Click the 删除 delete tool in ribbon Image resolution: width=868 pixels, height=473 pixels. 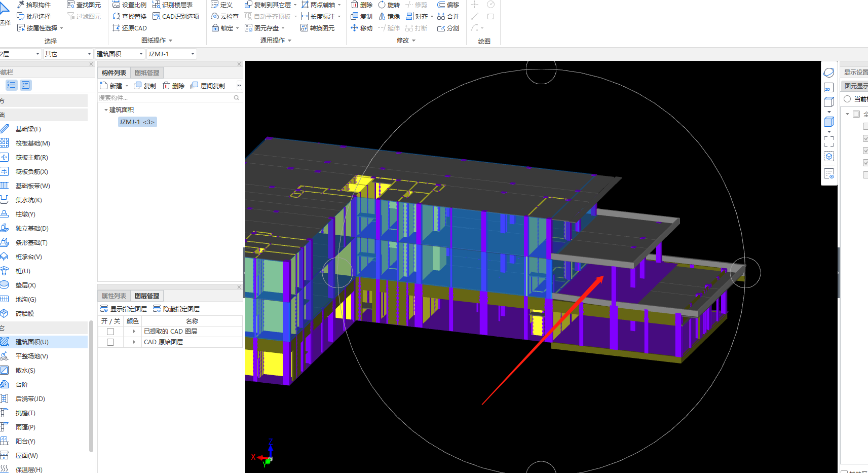click(362, 5)
